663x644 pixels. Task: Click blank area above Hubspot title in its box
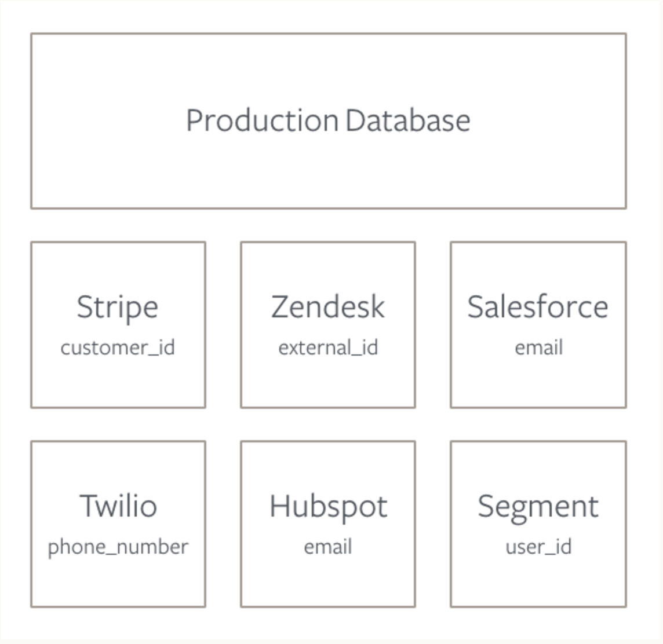328,464
